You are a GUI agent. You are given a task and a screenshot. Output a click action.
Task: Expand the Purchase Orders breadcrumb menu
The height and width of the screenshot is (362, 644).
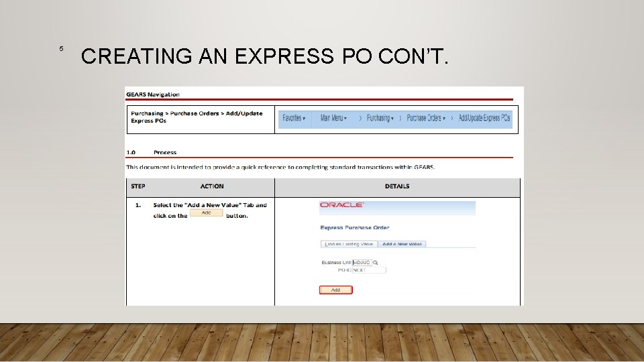click(x=426, y=118)
